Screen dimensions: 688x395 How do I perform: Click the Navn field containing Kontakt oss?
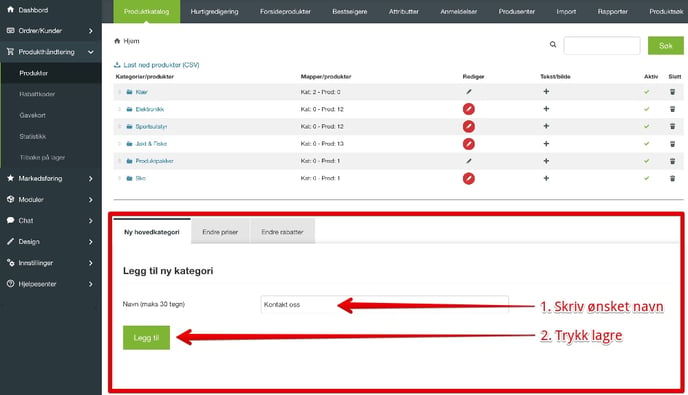[385, 304]
